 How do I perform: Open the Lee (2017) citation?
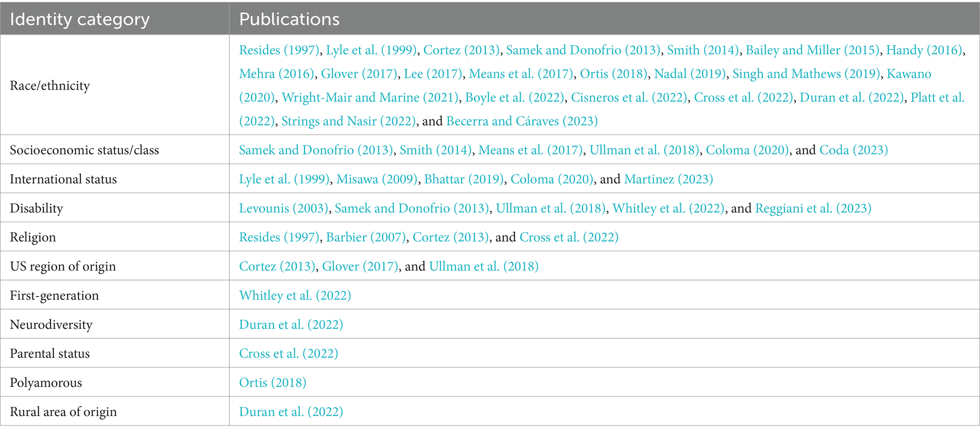[x=433, y=74]
